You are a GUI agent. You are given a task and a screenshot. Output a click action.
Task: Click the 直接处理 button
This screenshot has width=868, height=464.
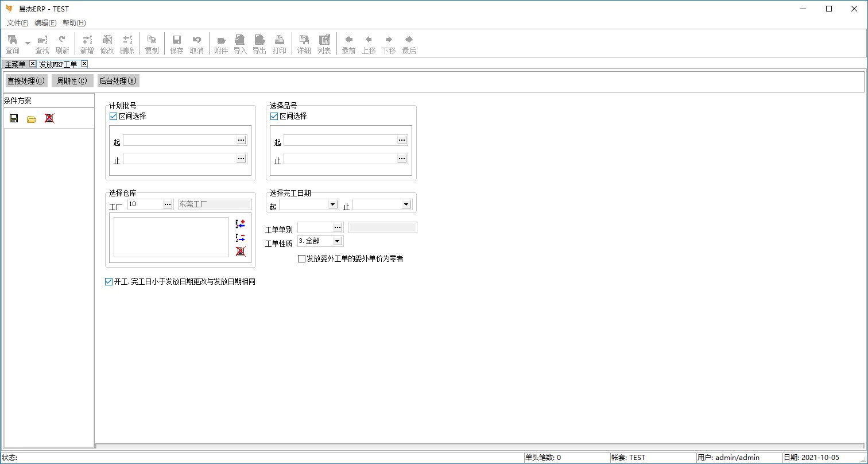coord(26,81)
